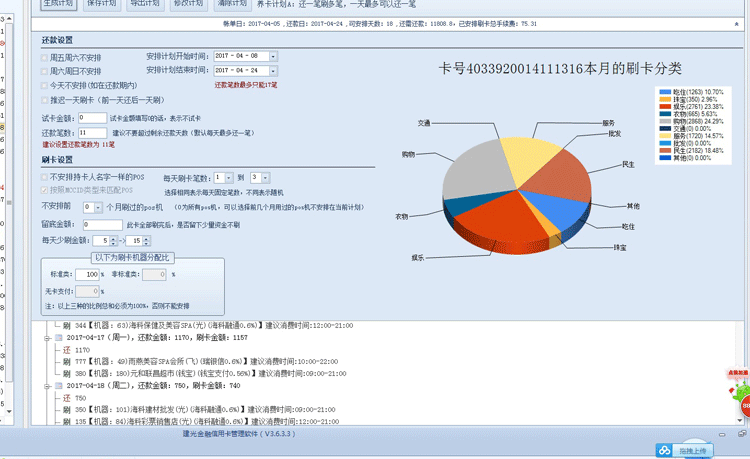Select tree row 2017-04-18 (周二) 还款金额: 750
This screenshot has width=750, height=459.
[153, 386]
